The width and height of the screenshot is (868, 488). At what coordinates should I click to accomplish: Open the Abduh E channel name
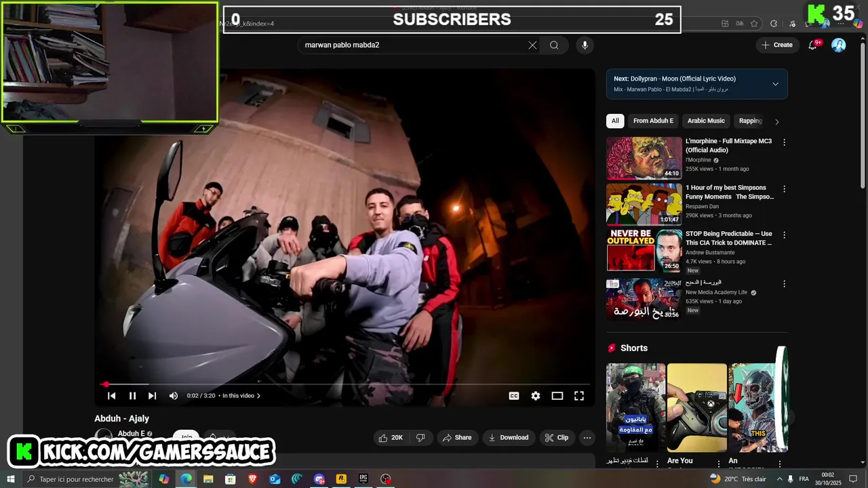click(x=132, y=434)
